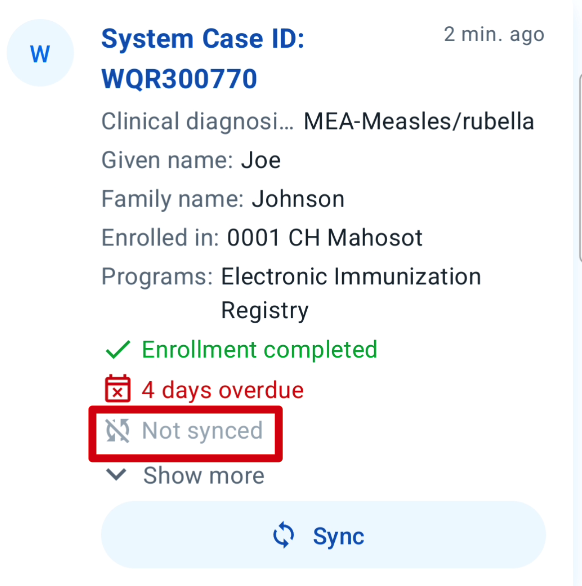Viewport: 582px width, 586px height.
Task: Click the circular arrows icon in Sync button
Action: coord(283,535)
